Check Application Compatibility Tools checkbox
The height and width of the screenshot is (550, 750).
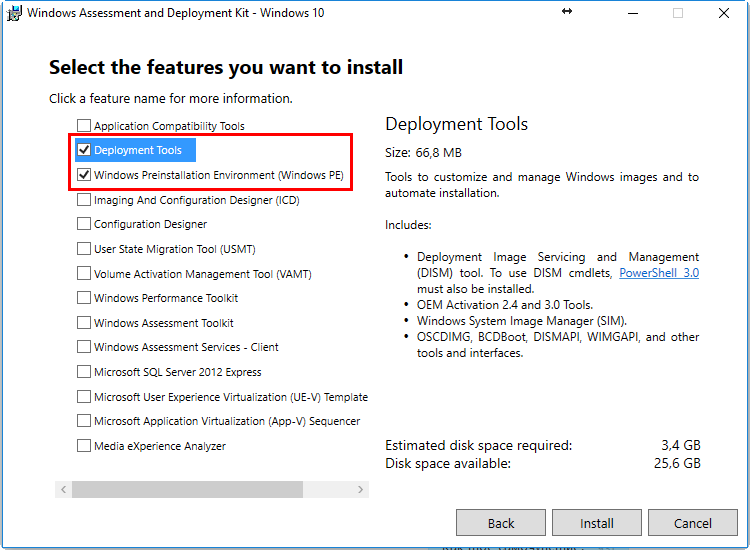(x=84, y=126)
